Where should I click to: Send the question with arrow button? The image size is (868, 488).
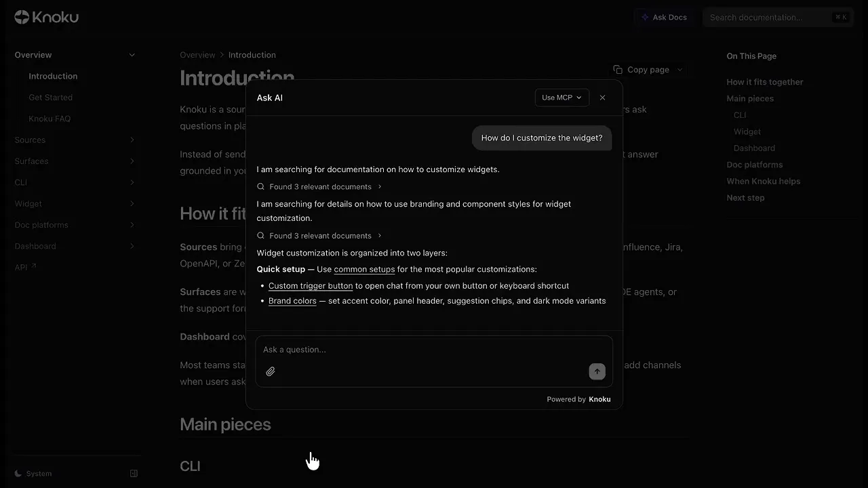597,371
